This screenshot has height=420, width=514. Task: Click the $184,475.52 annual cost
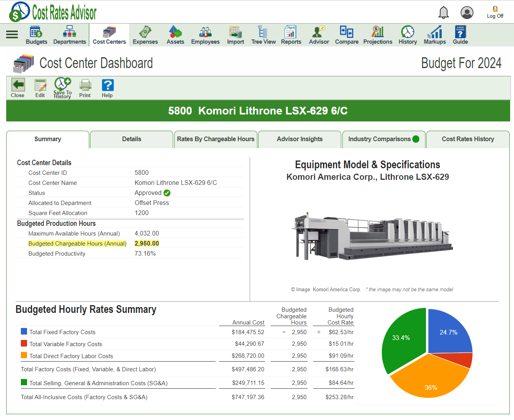[x=248, y=332]
